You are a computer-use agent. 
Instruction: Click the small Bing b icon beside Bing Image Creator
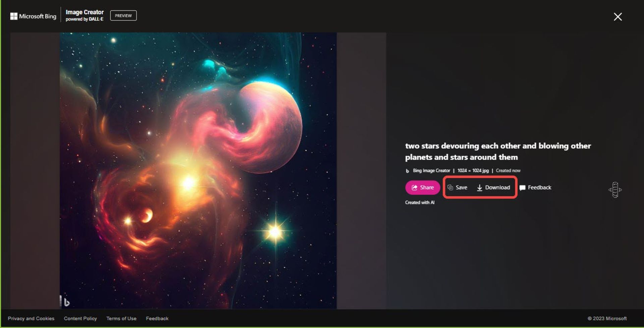407,171
